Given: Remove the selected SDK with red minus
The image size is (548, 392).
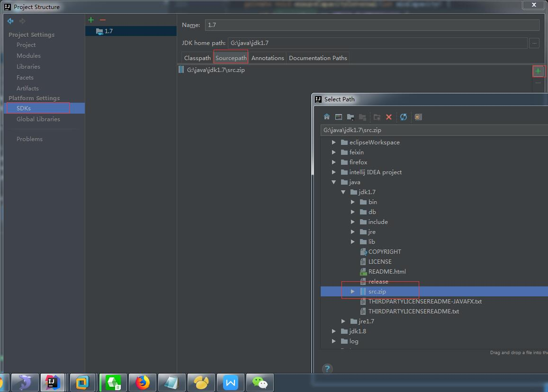Looking at the screenshot, I should [102, 20].
